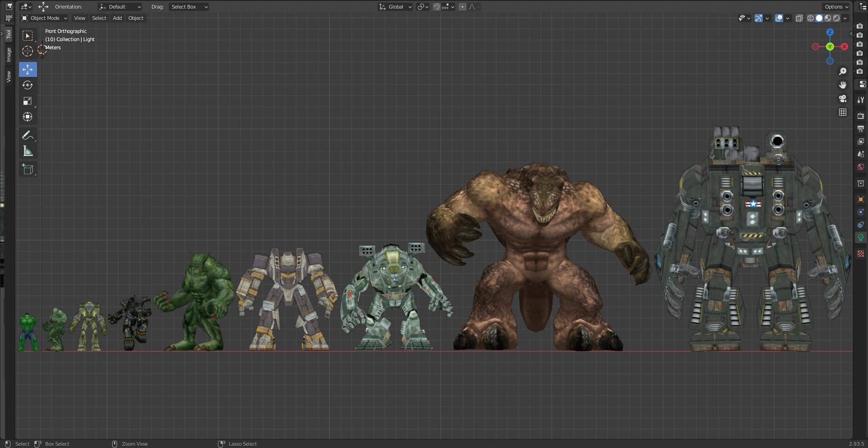The height and width of the screenshot is (448, 868).
Task: Click red X axis on navigation gizmo
Action: coord(844,47)
